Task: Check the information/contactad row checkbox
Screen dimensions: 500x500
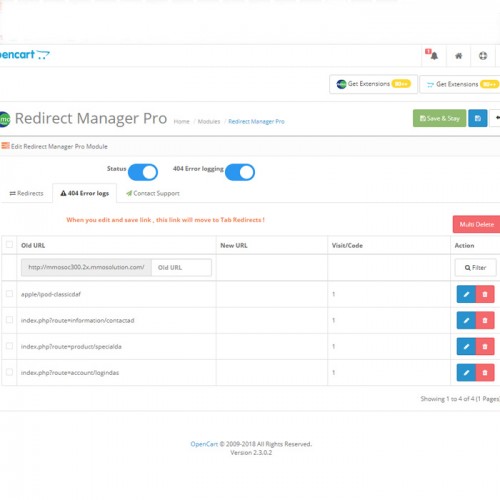Action: [9, 320]
